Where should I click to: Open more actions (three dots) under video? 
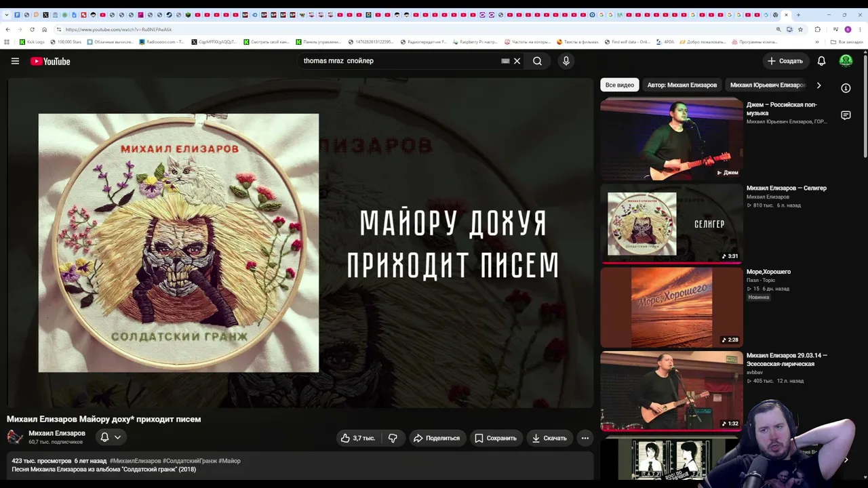585,438
